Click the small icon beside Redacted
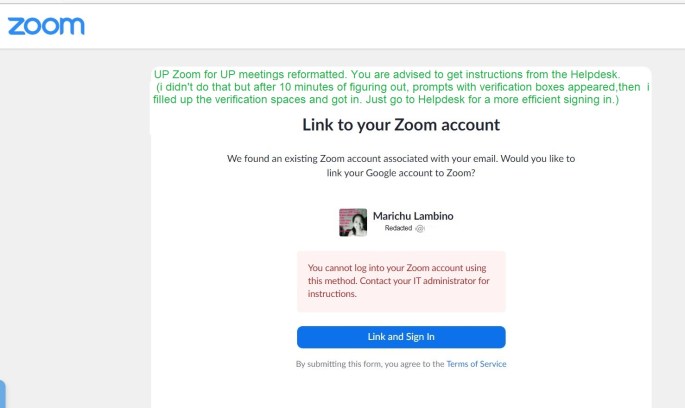 (x=421, y=229)
